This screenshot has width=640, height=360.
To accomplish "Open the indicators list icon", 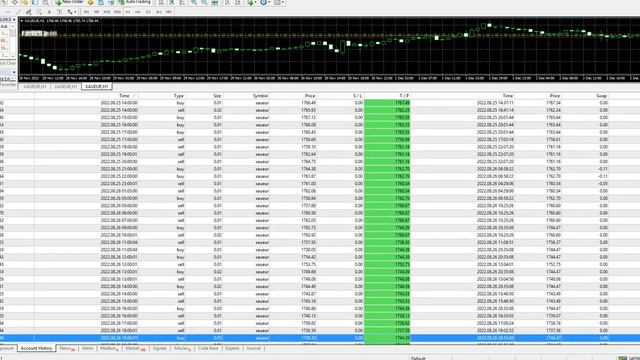I will tap(250, 2).
